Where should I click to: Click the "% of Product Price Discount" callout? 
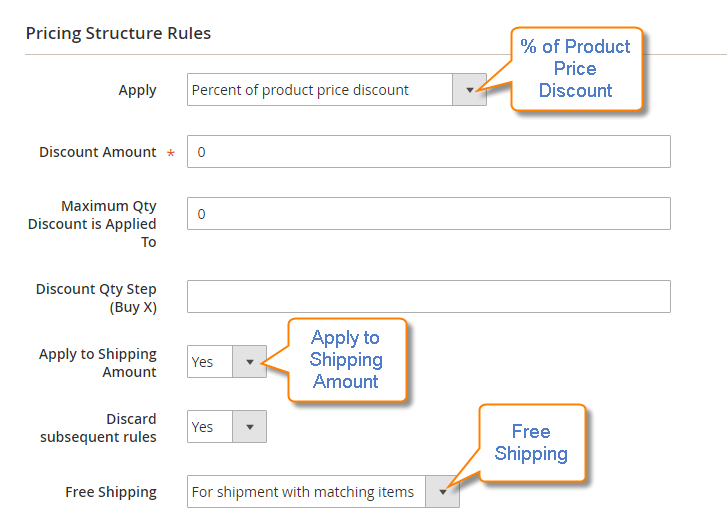click(575, 69)
